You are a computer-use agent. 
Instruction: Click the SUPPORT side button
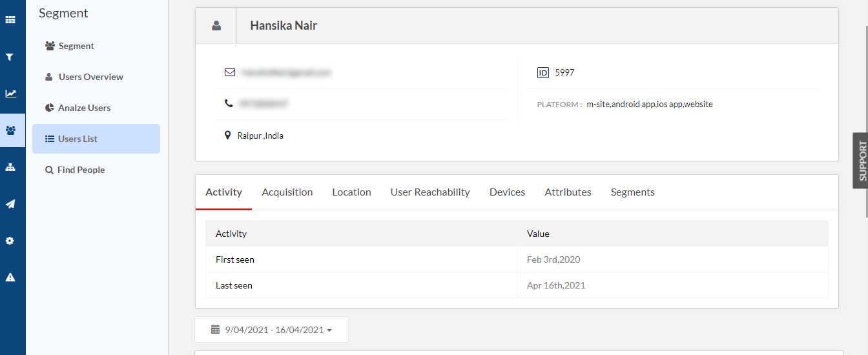tap(861, 161)
